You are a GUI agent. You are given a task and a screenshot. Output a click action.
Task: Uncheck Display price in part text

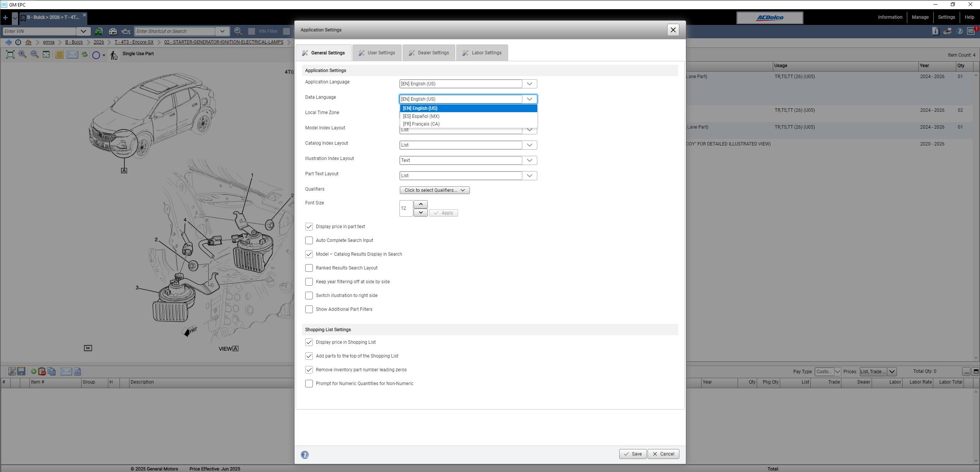point(309,227)
